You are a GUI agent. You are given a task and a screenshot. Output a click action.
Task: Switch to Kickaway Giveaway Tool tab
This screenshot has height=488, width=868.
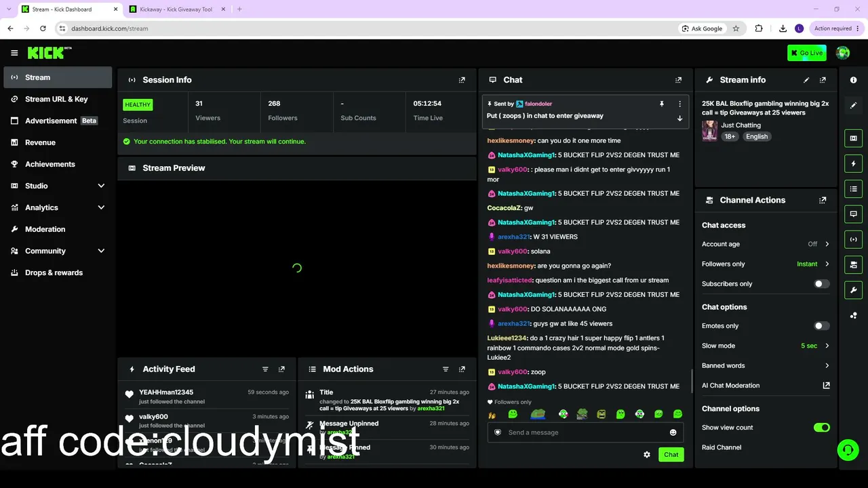click(x=176, y=9)
